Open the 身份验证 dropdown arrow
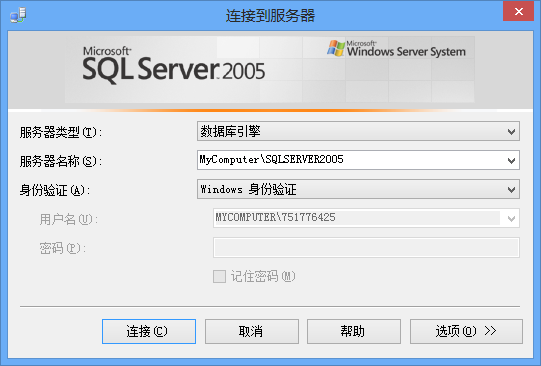 click(x=511, y=189)
